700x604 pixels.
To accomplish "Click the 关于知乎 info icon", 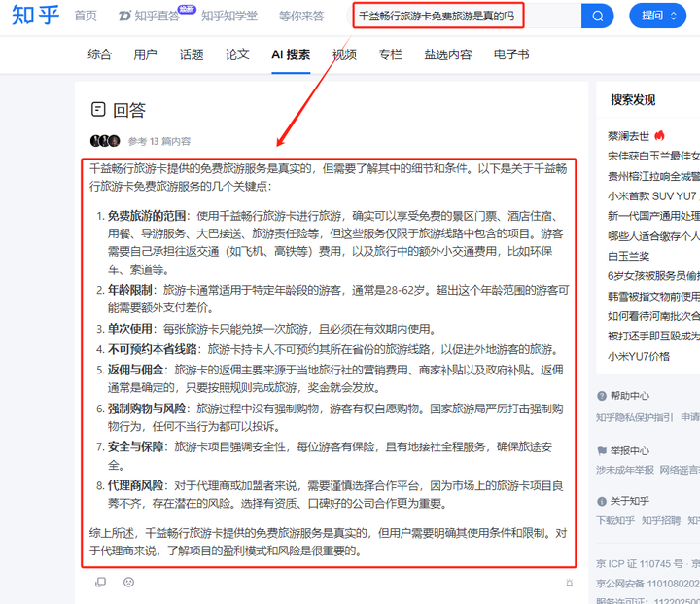I will point(602,501).
